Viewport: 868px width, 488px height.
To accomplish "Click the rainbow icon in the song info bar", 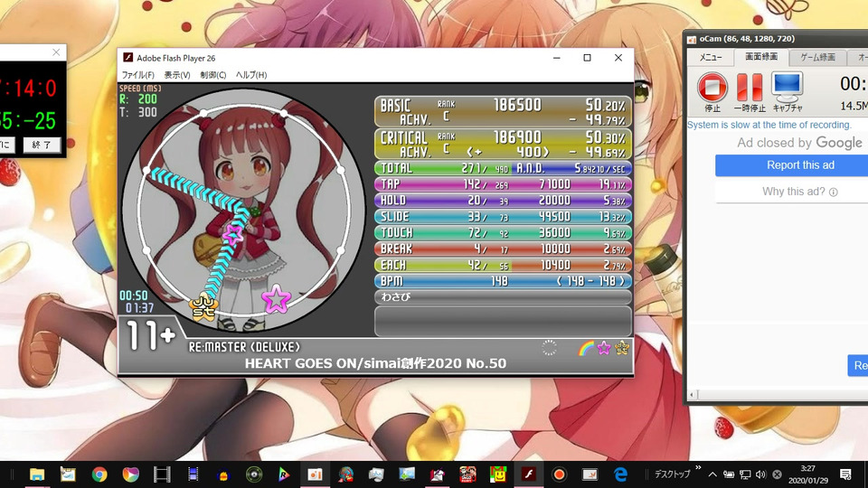I will 586,348.
